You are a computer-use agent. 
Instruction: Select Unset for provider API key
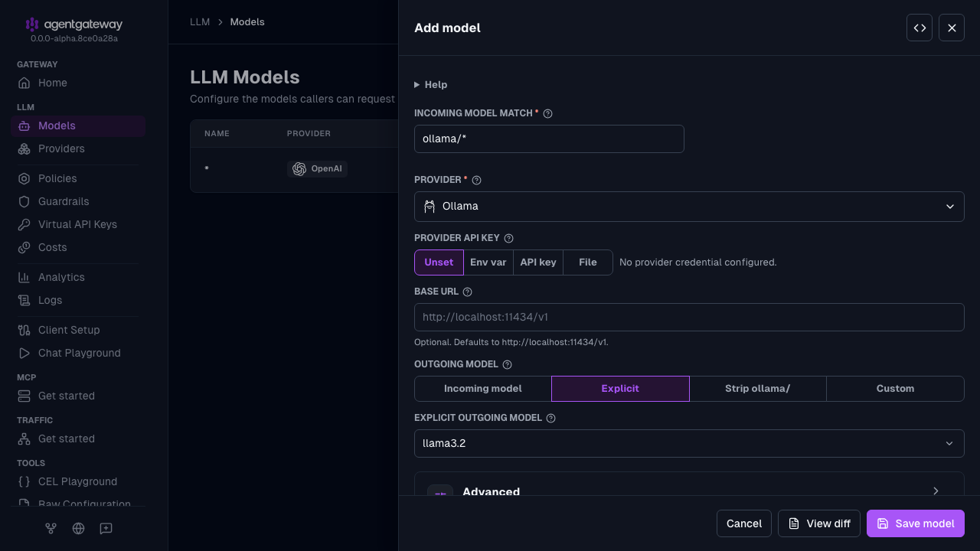point(439,262)
